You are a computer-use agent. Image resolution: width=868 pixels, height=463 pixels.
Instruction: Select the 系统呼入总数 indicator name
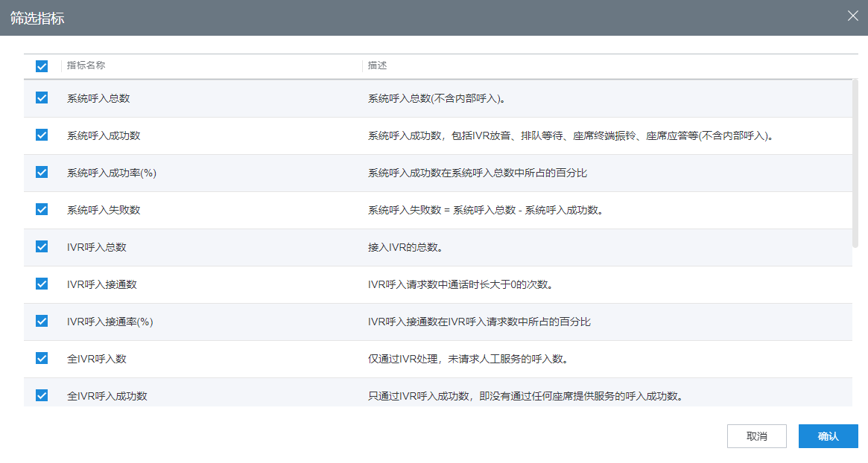point(98,98)
